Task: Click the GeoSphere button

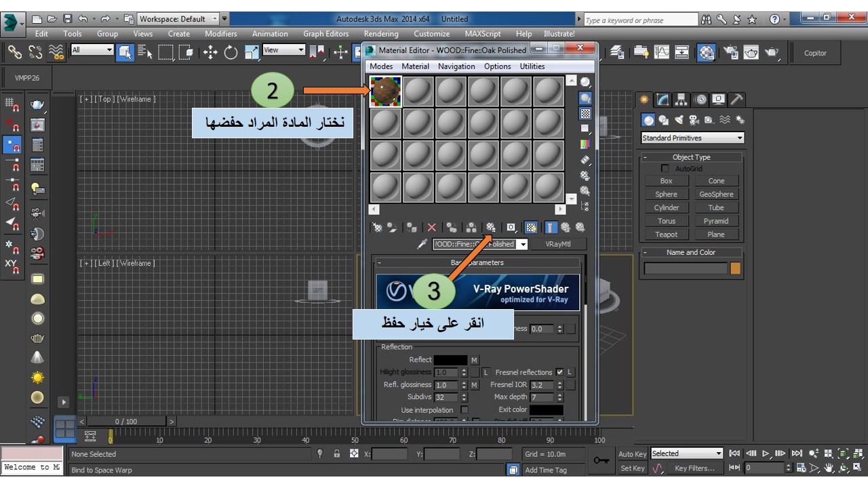Action: 716,195
